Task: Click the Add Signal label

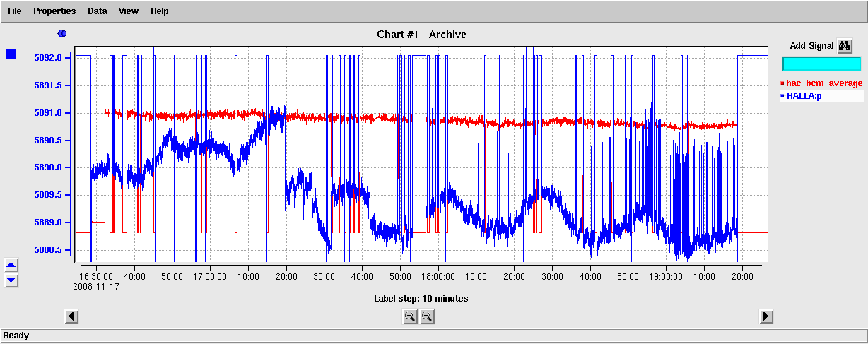Action: 811,46
